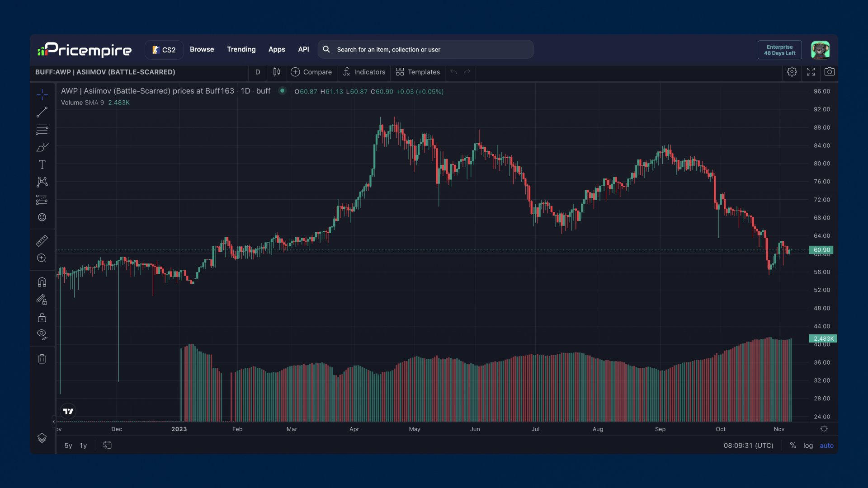
Task: Select the trend line drawing tool
Action: (42, 112)
